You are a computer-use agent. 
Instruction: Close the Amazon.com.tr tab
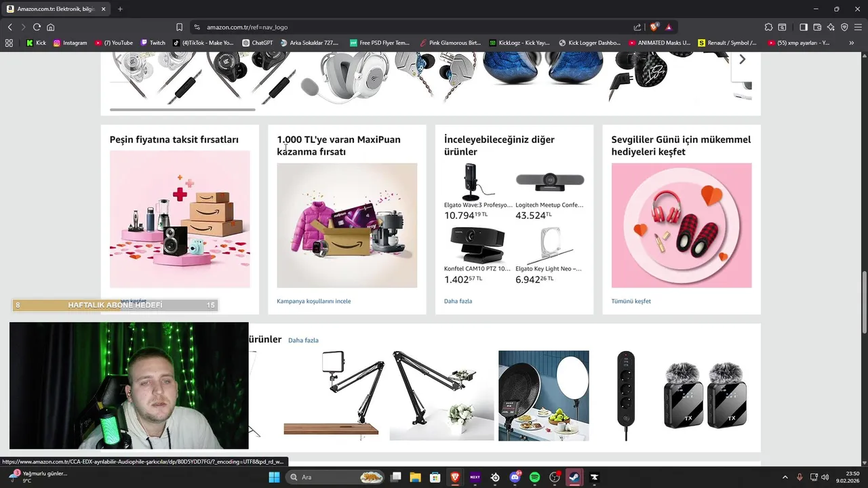(x=103, y=9)
